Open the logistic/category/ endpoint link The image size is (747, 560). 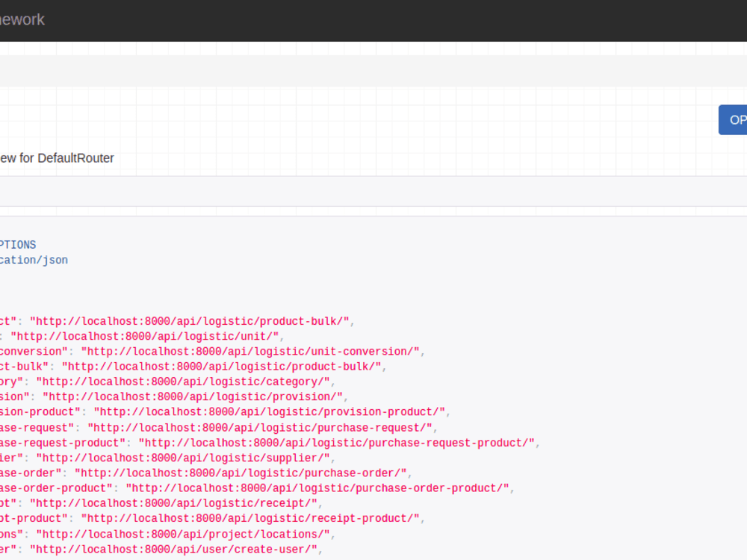click(x=183, y=382)
